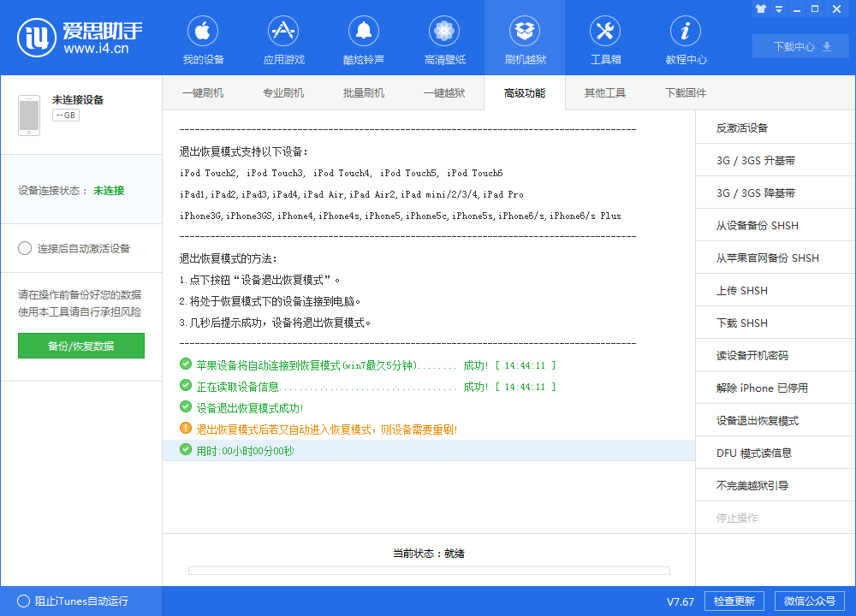This screenshot has height=616, width=856.
Task: Click 不完美越狱引导
Action: click(776, 485)
